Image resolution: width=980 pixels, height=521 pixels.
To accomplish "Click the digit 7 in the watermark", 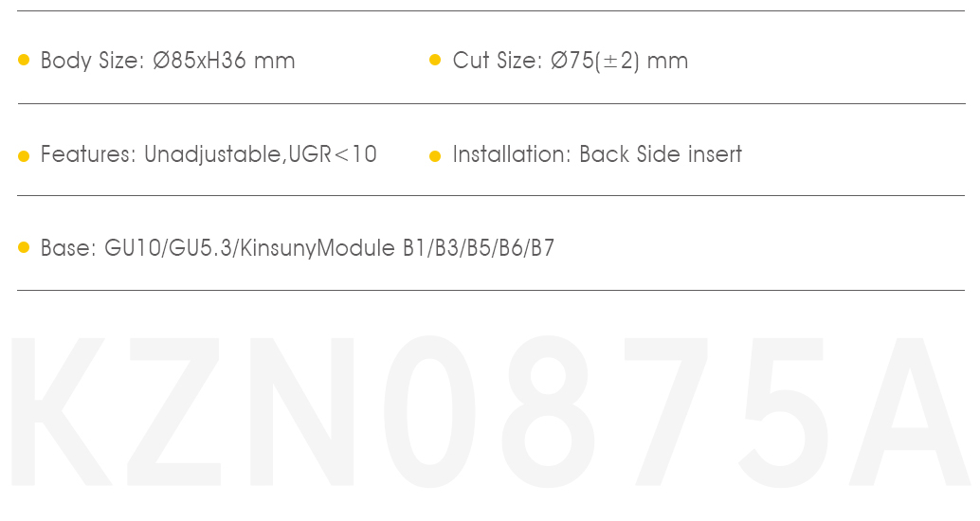I will click(666, 411).
